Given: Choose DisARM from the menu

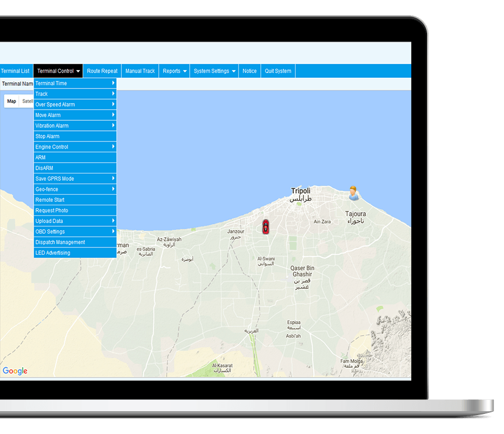Looking at the screenshot, I should pos(75,168).
